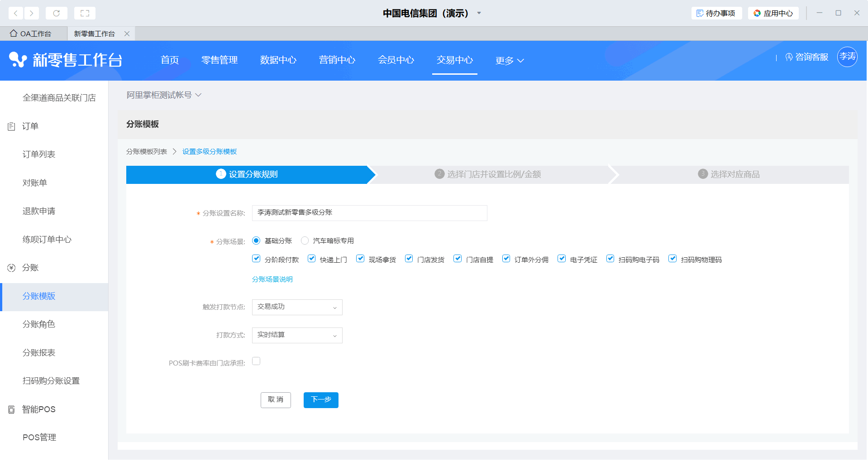Click the 下一步 next button
Image resolution: width=868 pixels, height=462 pixels.
coord(321,400)
